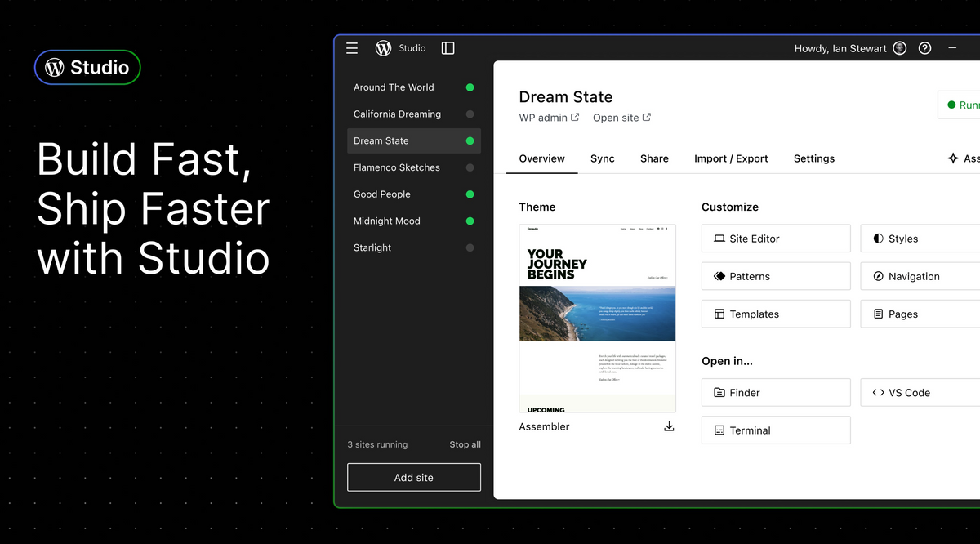Click the Site Editor button
Viewport: 980px width, 544px height.
[776, 239]
